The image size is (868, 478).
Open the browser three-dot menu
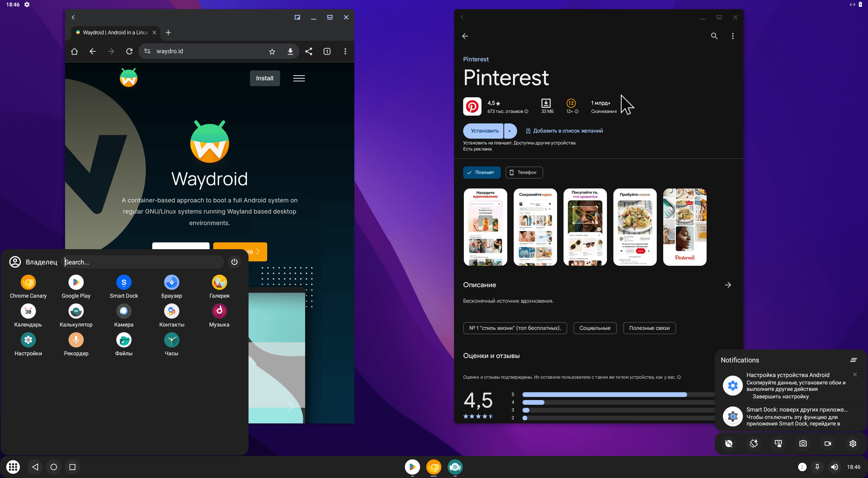click(345, 51)
